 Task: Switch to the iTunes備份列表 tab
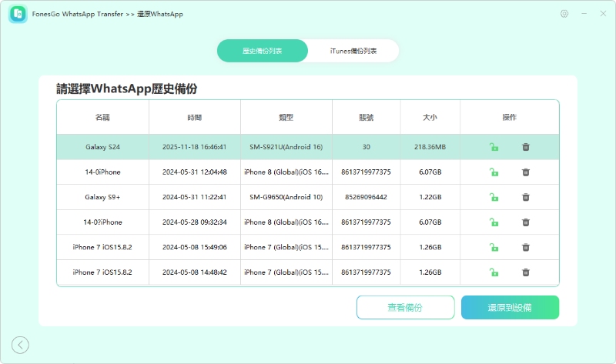353,51
